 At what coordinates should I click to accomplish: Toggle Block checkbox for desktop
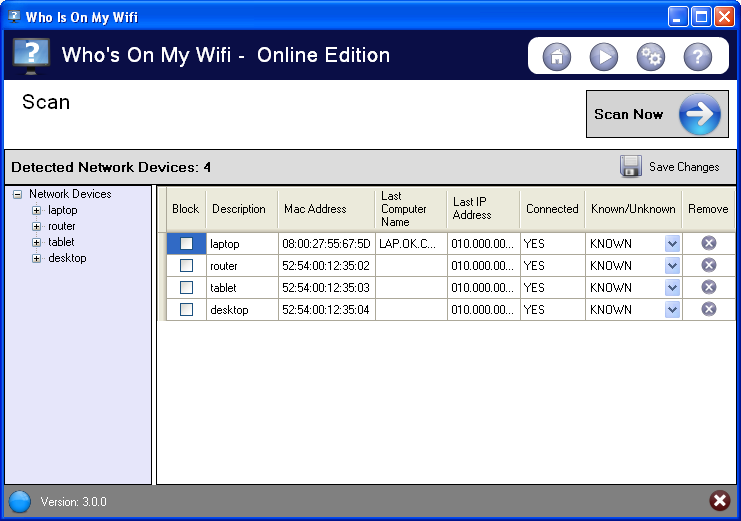point(187,310)
